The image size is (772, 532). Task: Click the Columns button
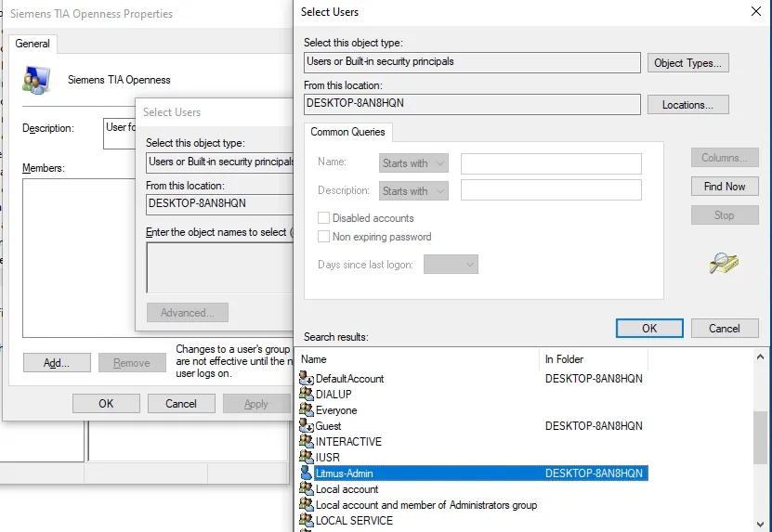click(725, 158)
